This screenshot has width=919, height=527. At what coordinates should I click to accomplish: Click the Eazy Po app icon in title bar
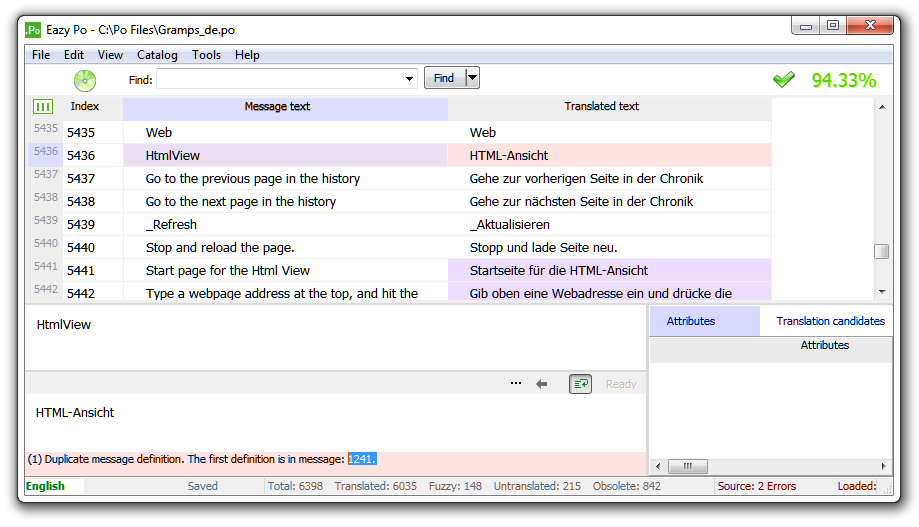33,30
